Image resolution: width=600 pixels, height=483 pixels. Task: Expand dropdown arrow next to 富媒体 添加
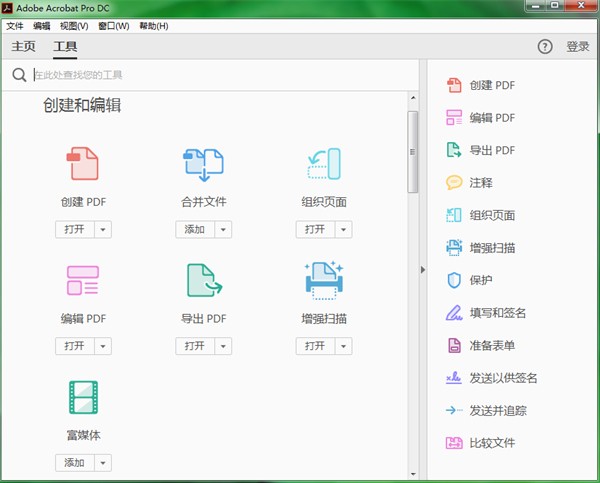tap(103, 463)
